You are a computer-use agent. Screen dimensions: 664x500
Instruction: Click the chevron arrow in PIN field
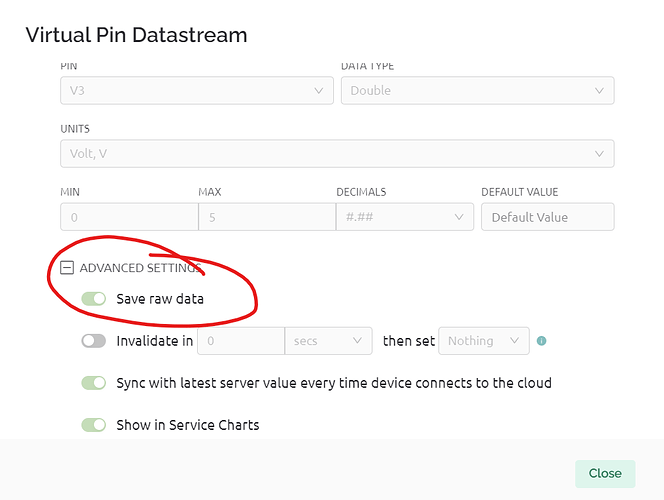(319, 91)
